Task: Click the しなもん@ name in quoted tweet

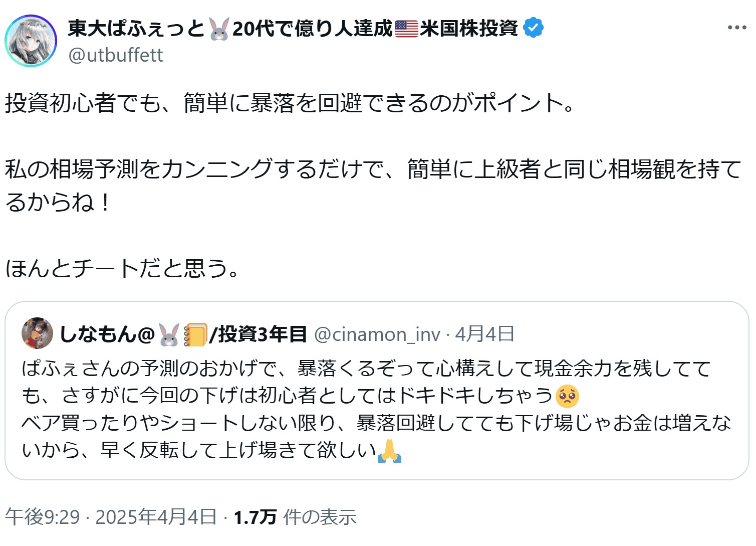Action: coord(107,334)
